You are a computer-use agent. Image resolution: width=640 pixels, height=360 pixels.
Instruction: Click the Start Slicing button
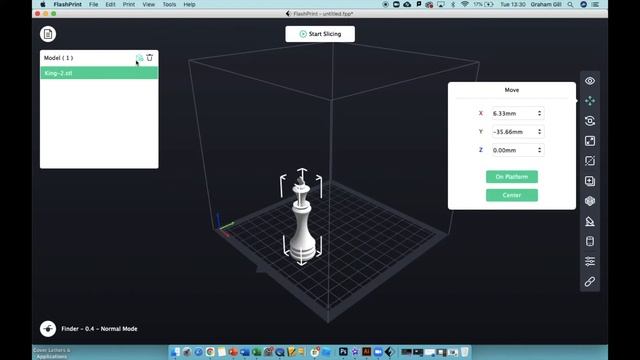click(x=320, y=34)
